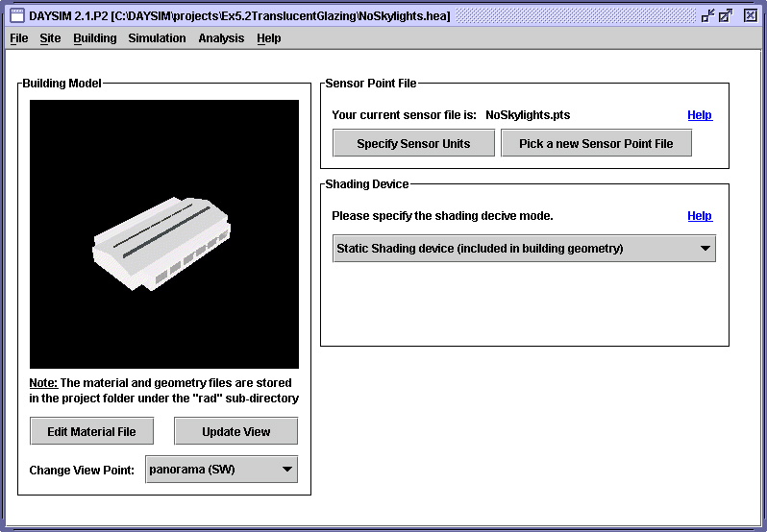Open the Analysis menu
The image size is (767, 532).
point(221,38)
